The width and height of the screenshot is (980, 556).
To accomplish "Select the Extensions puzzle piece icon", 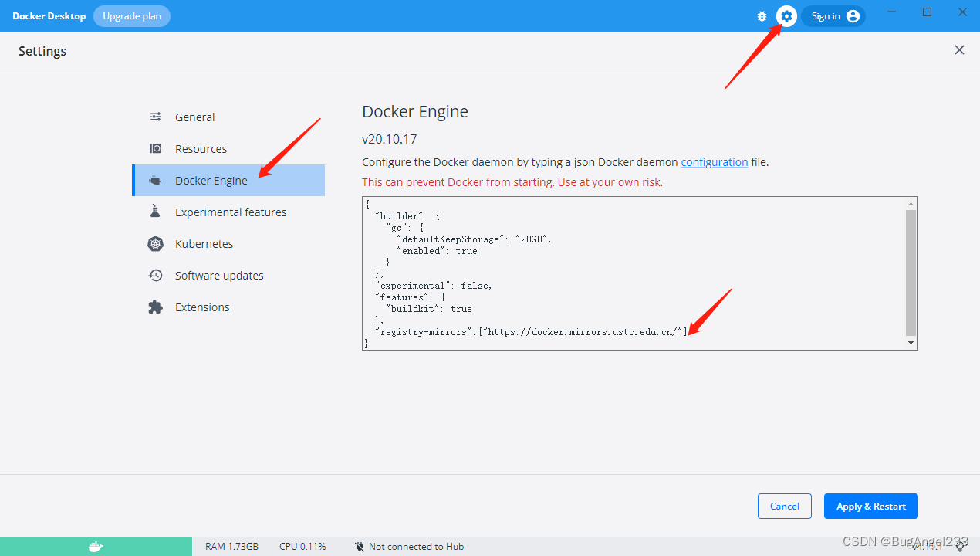I will pyautogui.click(x=155, y=307).
